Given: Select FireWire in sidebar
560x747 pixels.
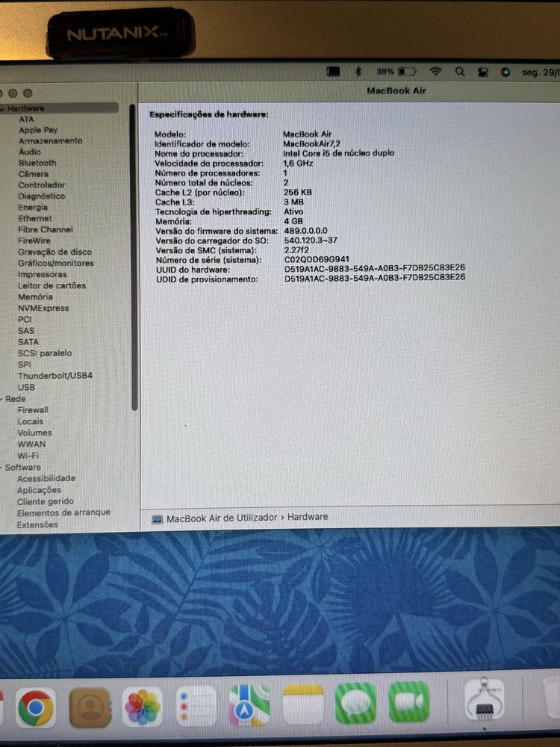Looking at the screenshot, I should point(34,241).
